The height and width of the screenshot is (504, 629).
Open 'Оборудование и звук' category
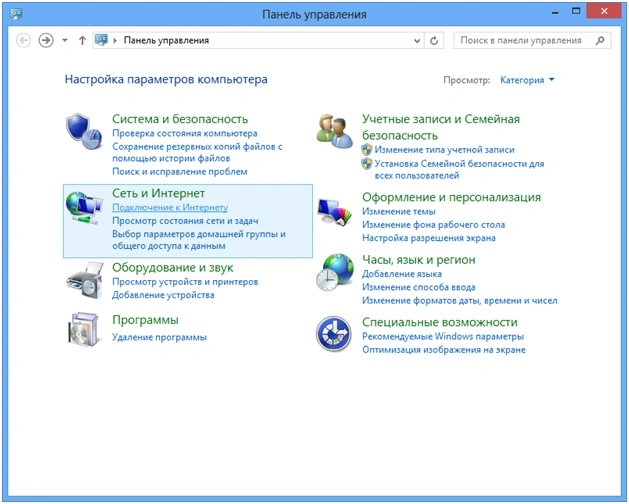point(172,268)
